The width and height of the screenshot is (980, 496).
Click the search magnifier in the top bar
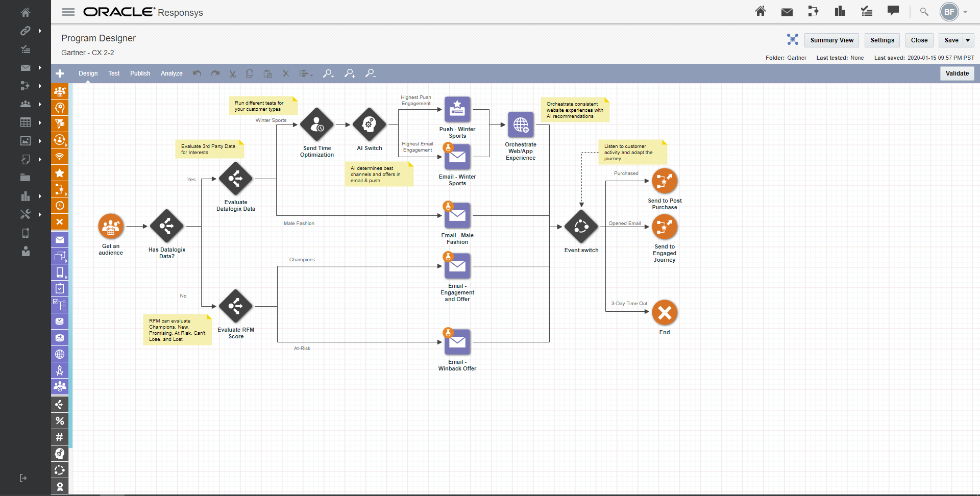[x=924, y=11]
